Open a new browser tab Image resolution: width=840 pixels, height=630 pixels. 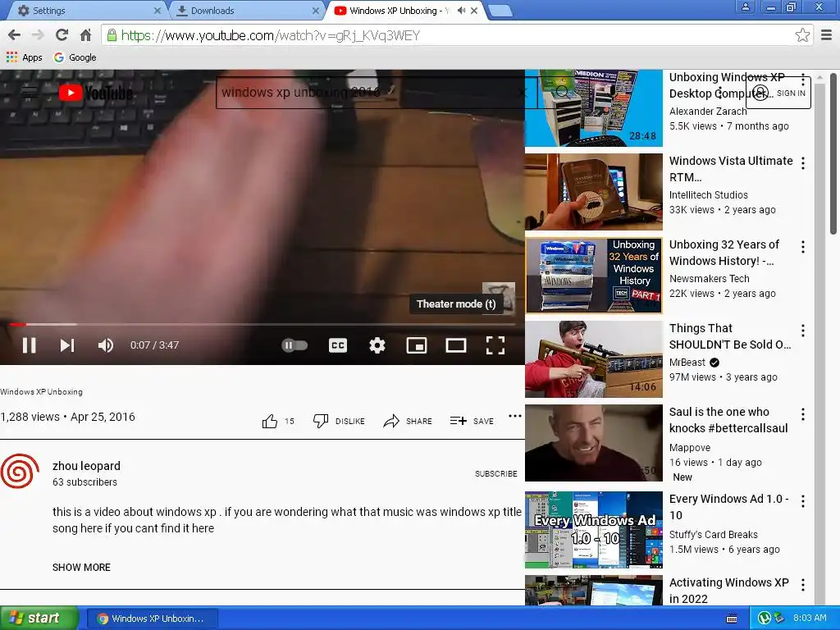(x=501, y=10)
